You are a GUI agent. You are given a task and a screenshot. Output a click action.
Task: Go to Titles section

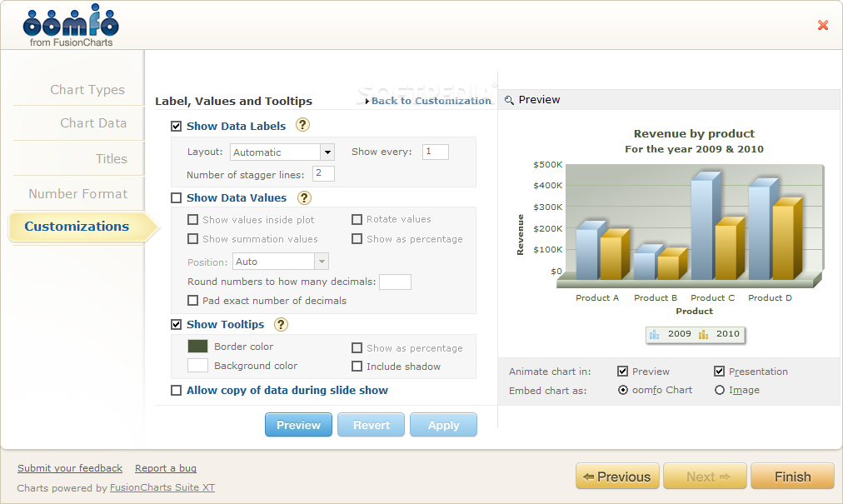112,158
